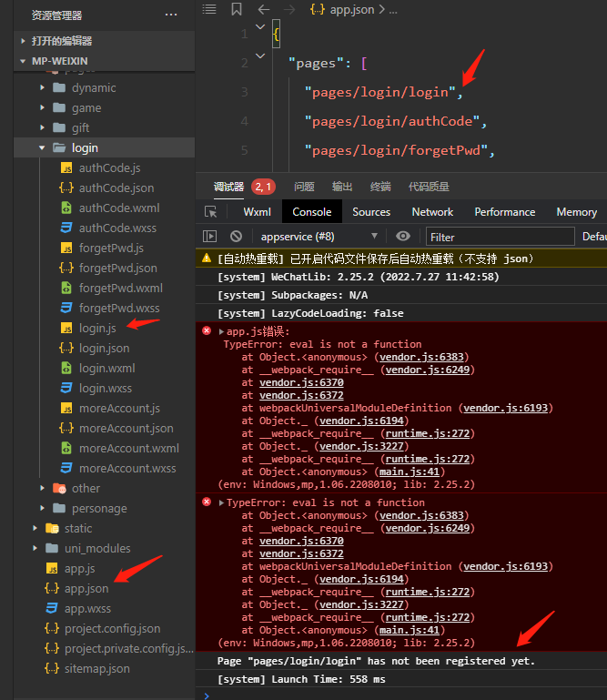Collapse the login folder
This screenshot has width=607, height=700.
click(x=43, y=147)
